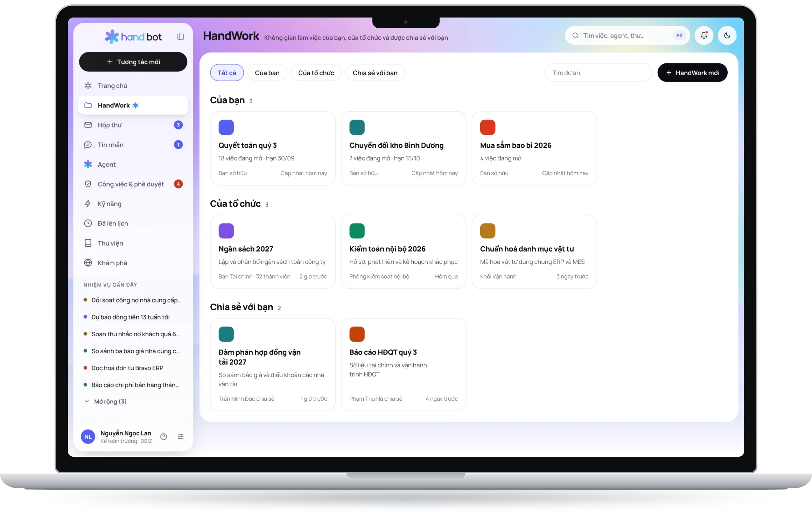Open the settings sliders icon next to the profile
The height and width of the screenshot is (517, 812).
[x=181, y=436]
